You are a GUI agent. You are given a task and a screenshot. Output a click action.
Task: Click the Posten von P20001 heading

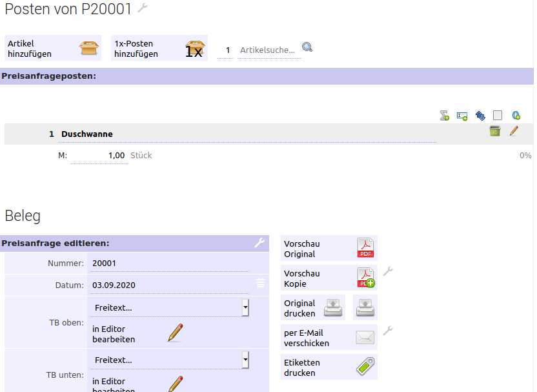click(68, 9)
